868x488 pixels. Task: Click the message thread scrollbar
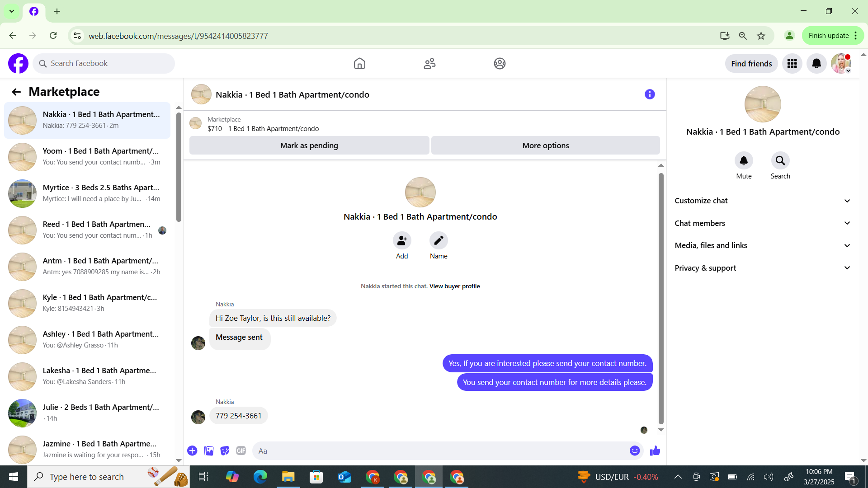click(661, 298)
